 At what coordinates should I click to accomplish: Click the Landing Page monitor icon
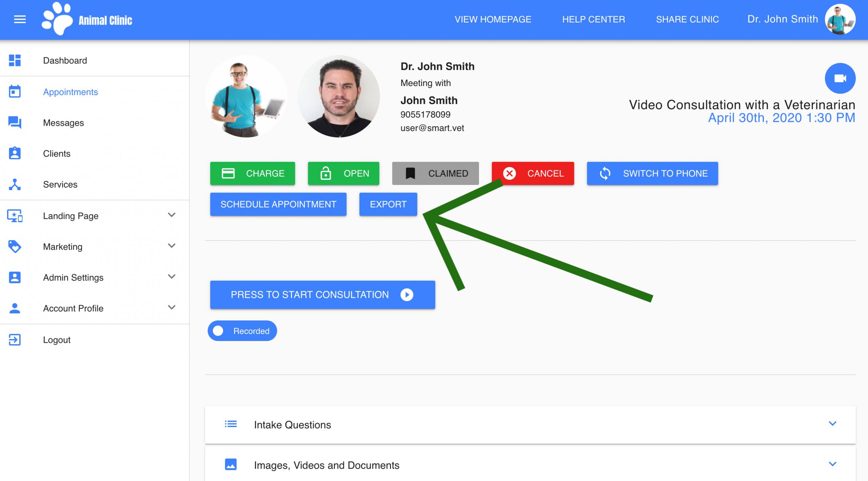point(15,215)
